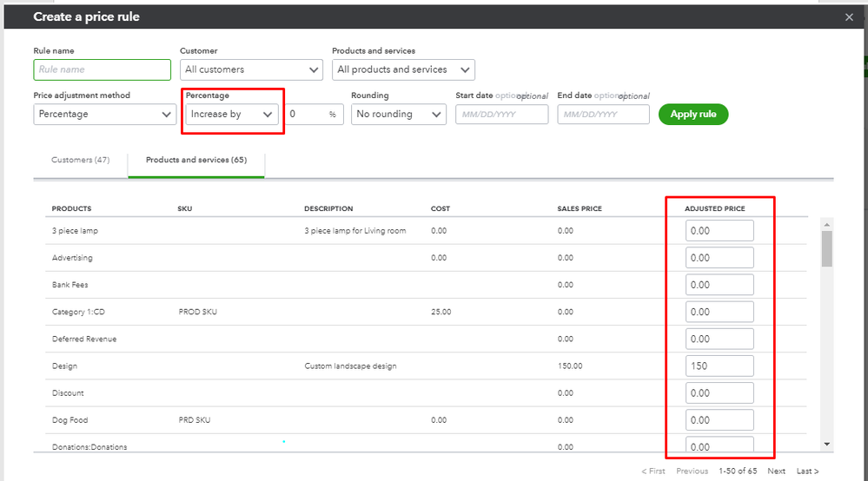Close the Create a price rule dialog

coord(849,17)
